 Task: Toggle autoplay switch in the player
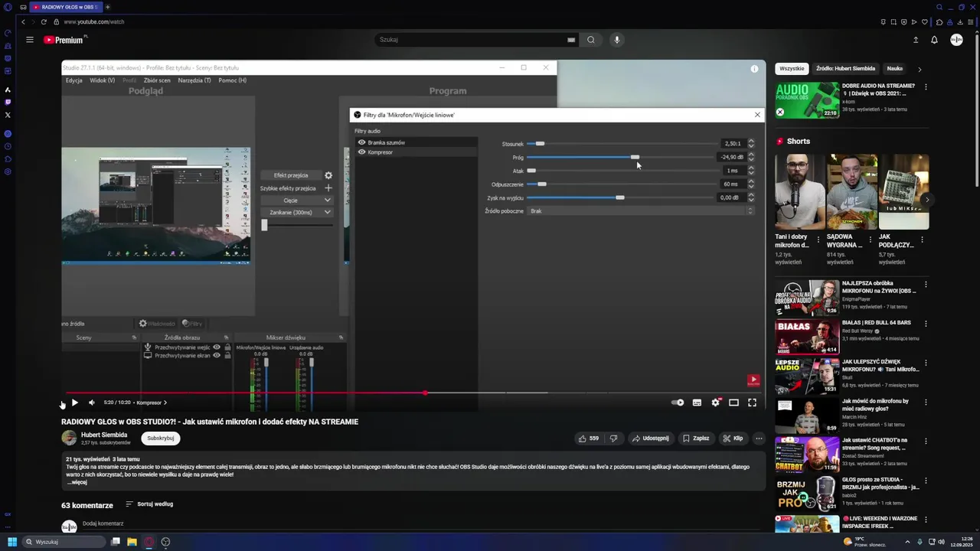(x=678, y=403)
